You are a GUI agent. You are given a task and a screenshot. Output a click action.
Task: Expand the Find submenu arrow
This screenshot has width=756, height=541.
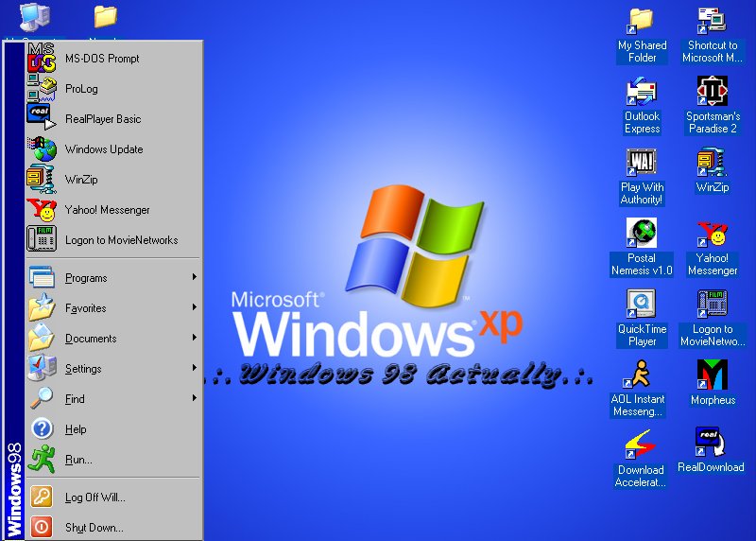pyautogui.click(x=195, y=397)
